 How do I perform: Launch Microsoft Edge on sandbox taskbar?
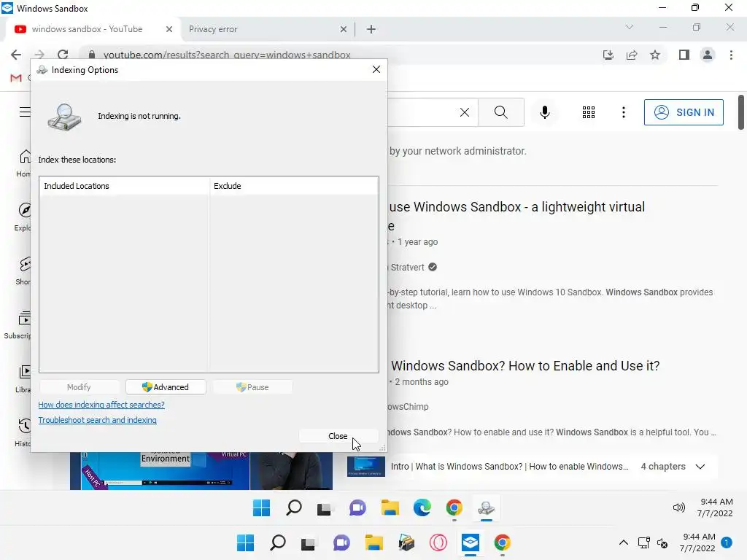422,508
